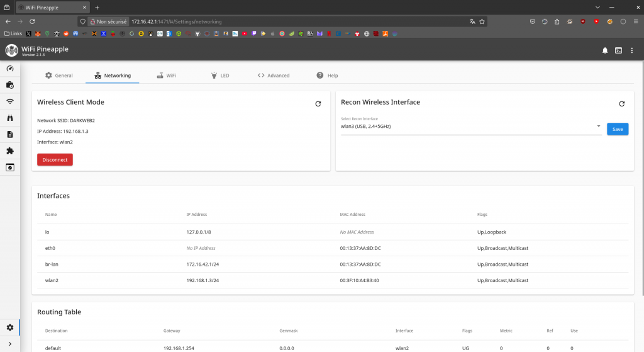The image size is (644, 352).
Task: Open the Help tab
Action: pyautogui.click(x=327, y=76)
